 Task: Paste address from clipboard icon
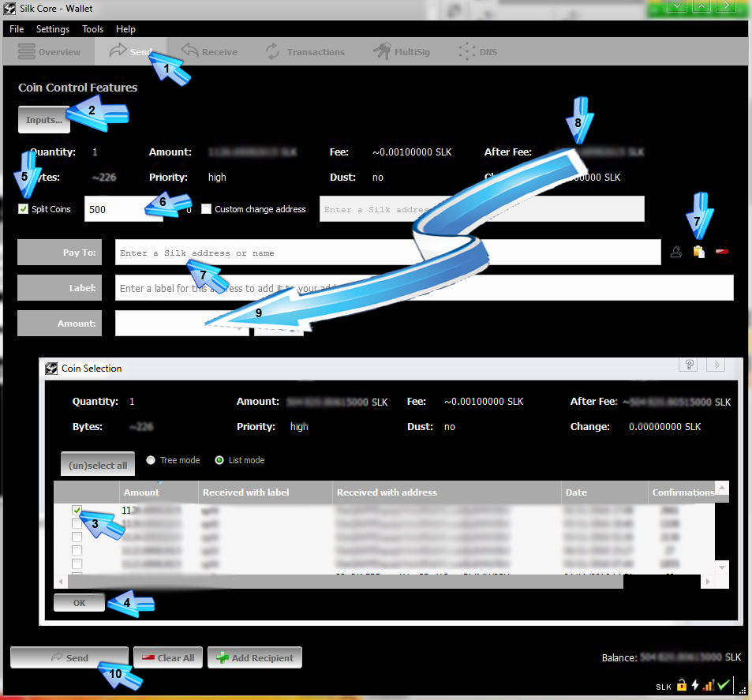pos(699,252)
